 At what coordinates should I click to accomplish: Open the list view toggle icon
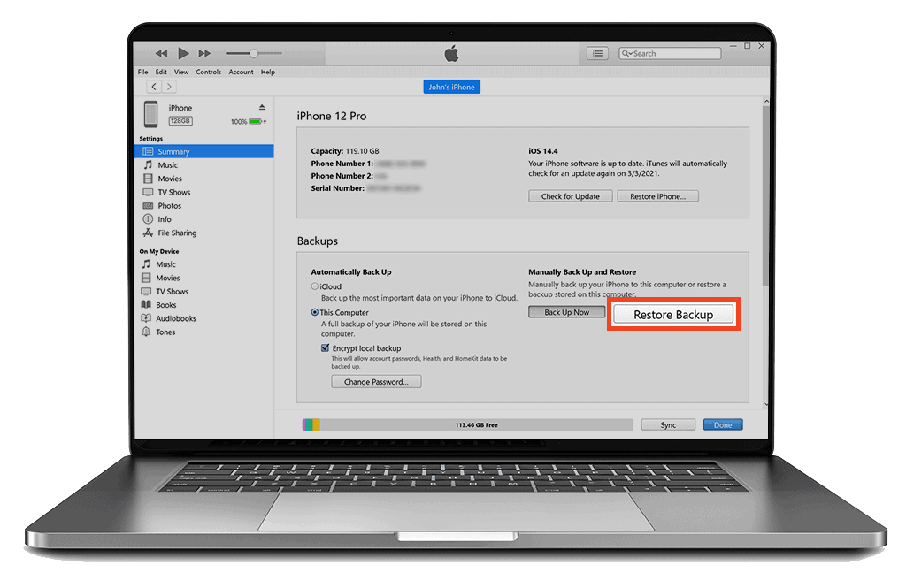tap(597, 54)
